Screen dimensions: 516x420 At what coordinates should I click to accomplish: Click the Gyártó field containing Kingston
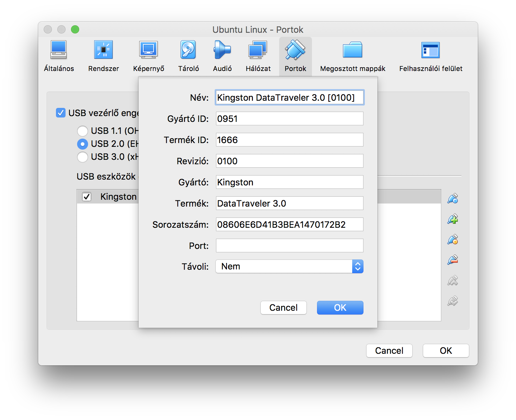(289, 182)
